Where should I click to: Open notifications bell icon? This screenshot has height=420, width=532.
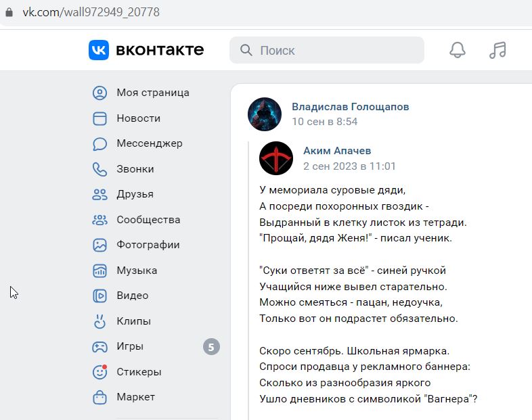(458, 50)
